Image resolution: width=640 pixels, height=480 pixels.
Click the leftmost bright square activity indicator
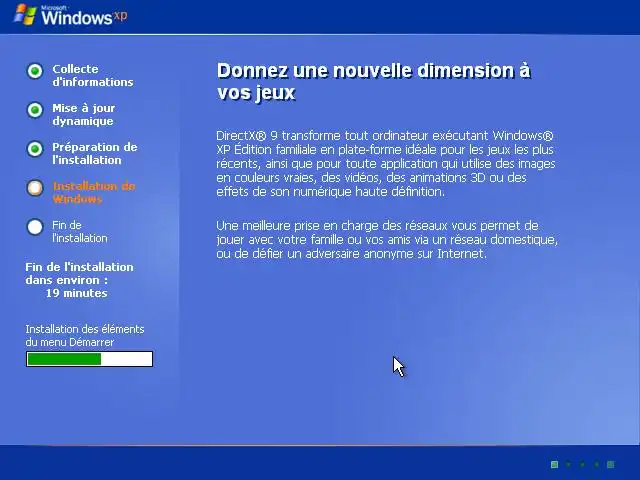pyautogui.click(x=554, y=464)
